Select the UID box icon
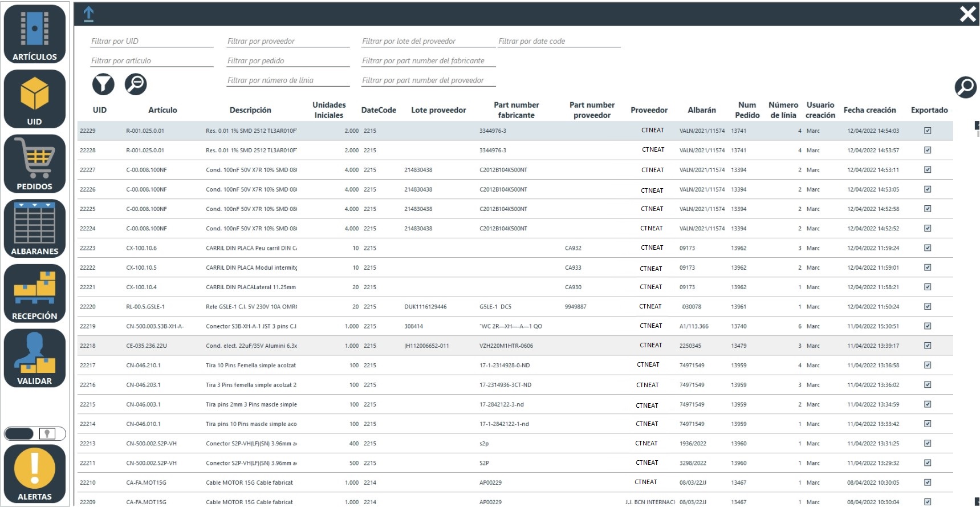This screenshot has width=980, height=507. pos(35,99)
